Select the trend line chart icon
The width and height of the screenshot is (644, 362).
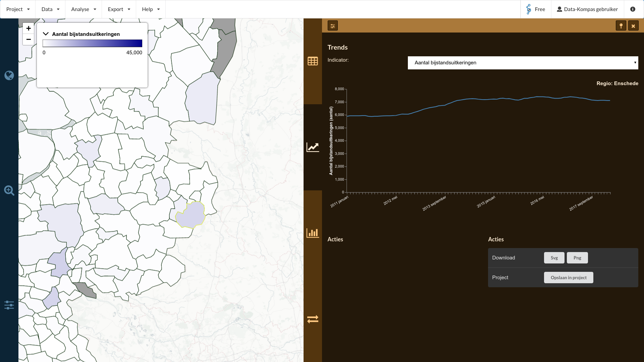(x=313, y=147)
